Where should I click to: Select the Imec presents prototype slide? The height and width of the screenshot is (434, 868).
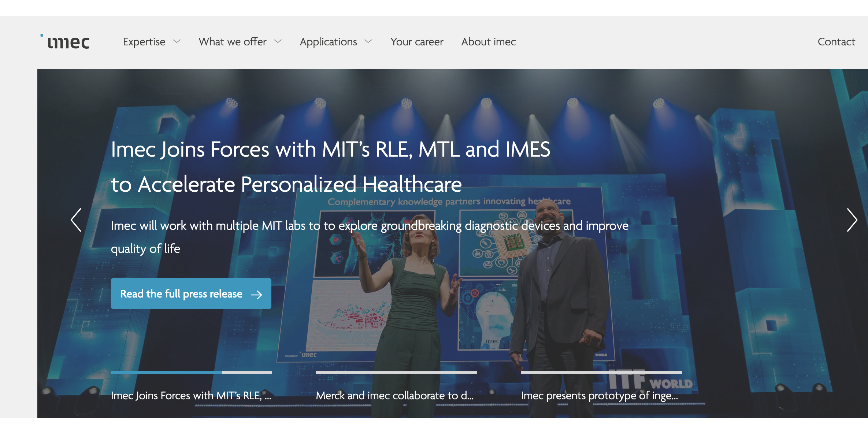click(x=600, y=396)
